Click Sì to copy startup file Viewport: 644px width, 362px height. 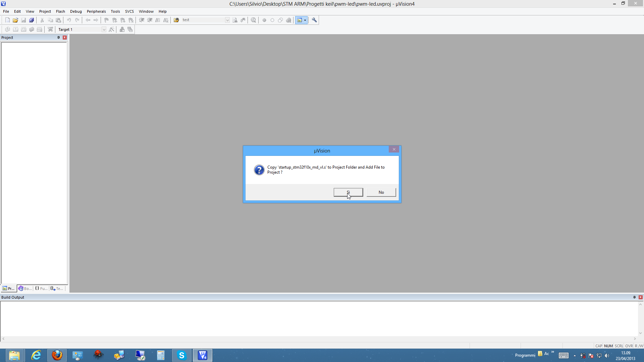click(348, 192)
